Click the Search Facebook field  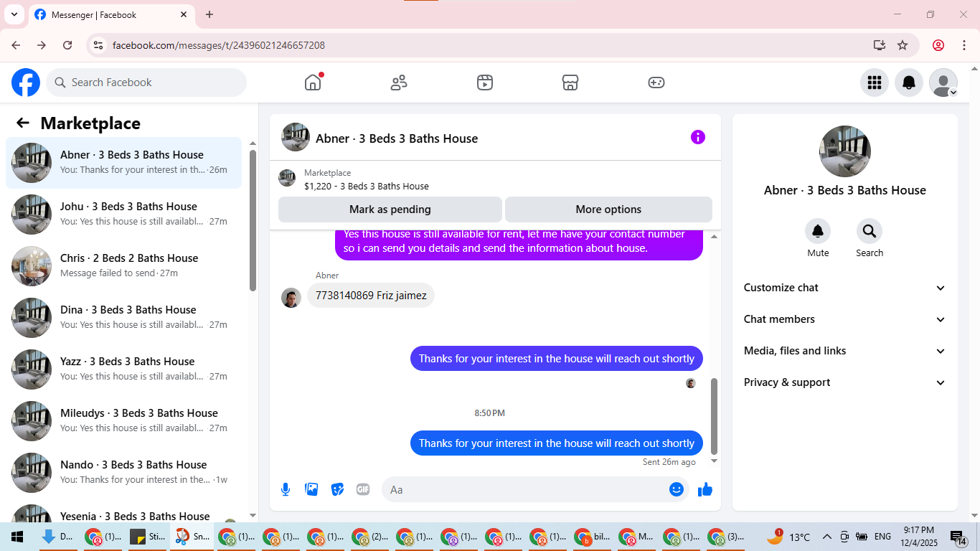click(x=146, y=83)
